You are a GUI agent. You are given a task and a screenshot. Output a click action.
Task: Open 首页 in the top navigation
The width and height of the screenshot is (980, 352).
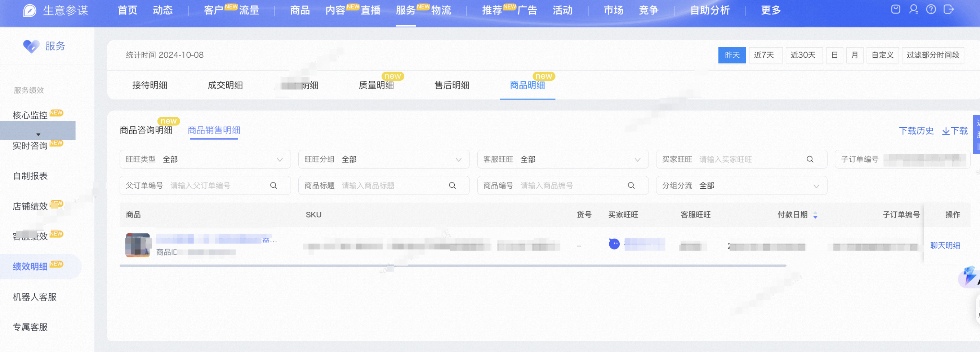(128, 10)
